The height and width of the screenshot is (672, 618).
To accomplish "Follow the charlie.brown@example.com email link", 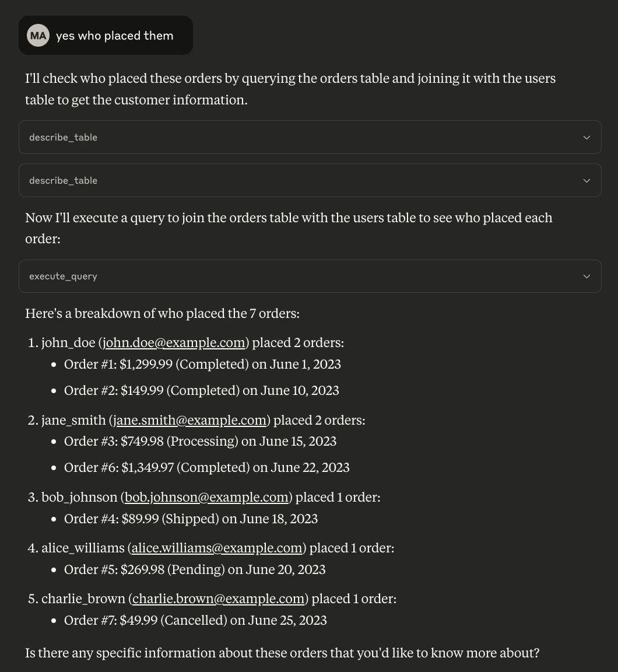I will coord(218,599).
